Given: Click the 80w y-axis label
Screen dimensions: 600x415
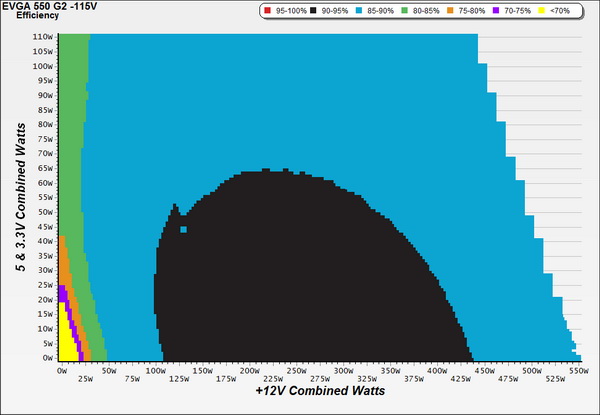Looking at the screenshot, I should (45, 124).
